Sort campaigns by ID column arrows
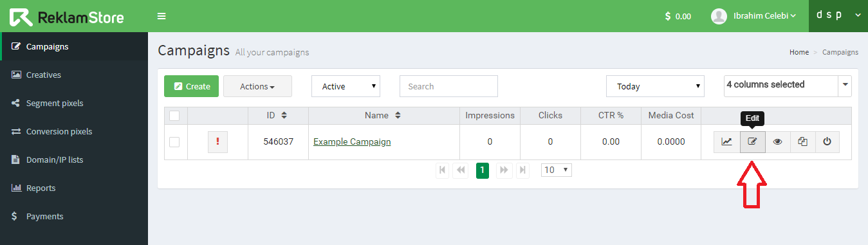The height and width of the screenshot is (245, 868). pyautogui.click(x=284, y=116)
